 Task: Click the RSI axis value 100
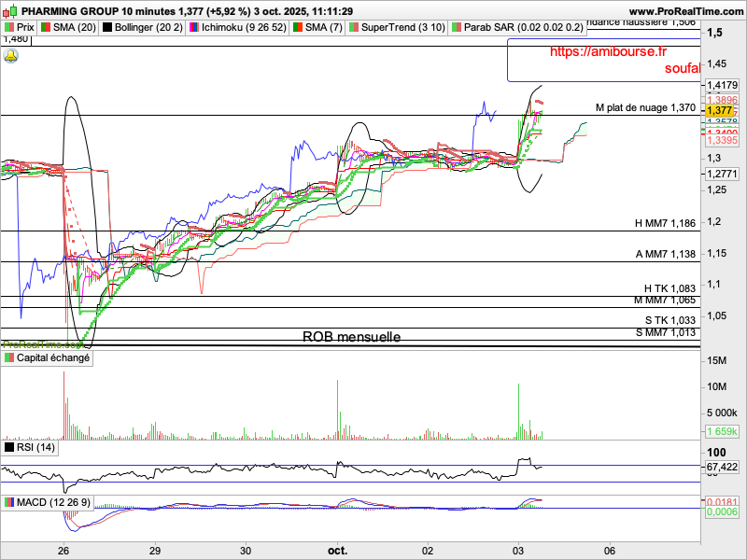(x=716, y=453)
